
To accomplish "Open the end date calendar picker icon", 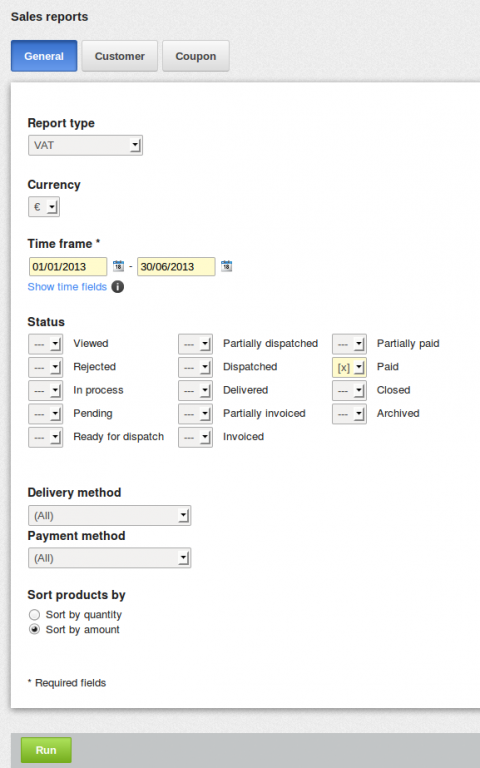I will point(226,266).
